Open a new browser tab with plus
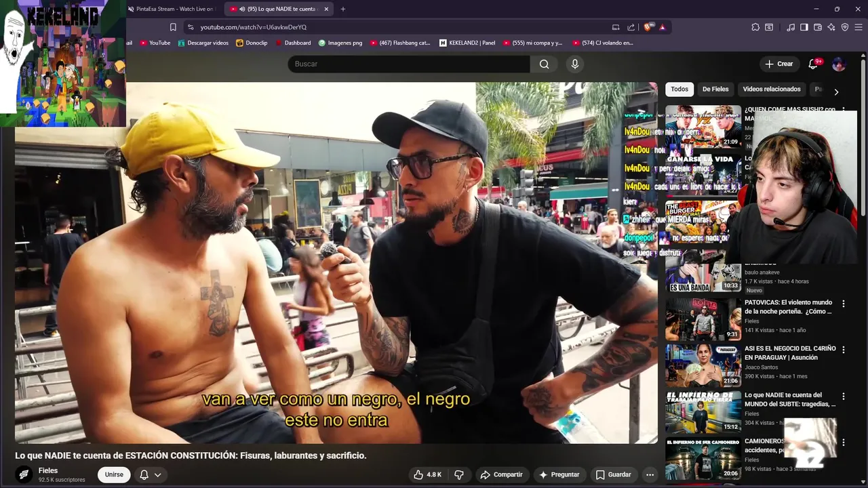The height and width of the screenshot is (488, 868). pos(342,9)
